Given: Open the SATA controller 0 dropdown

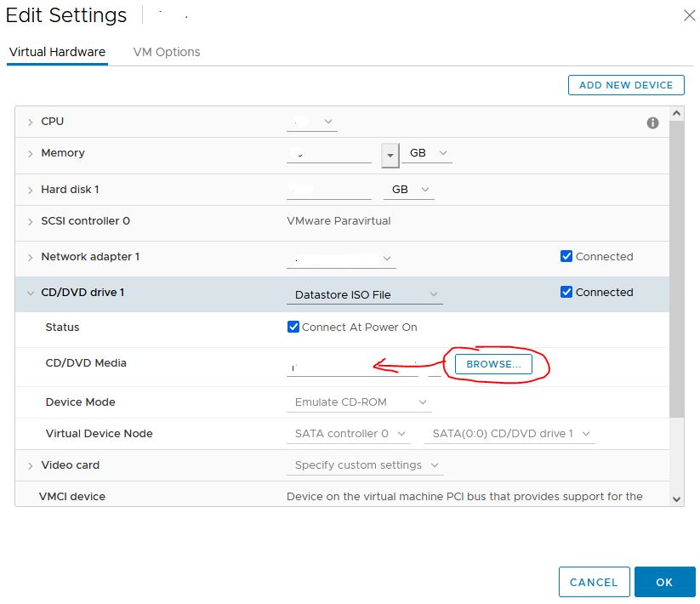Looking at the screenshot, I should 349,434.
